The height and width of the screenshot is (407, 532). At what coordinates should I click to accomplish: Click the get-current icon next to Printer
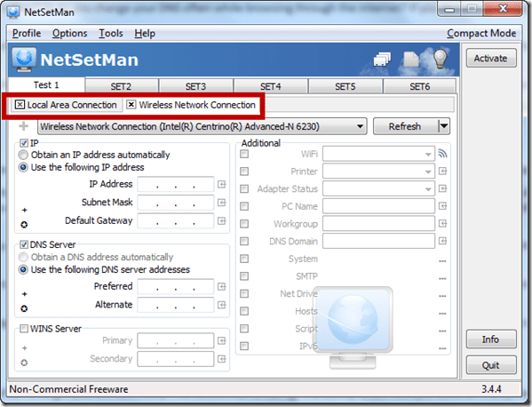point(442,172)
